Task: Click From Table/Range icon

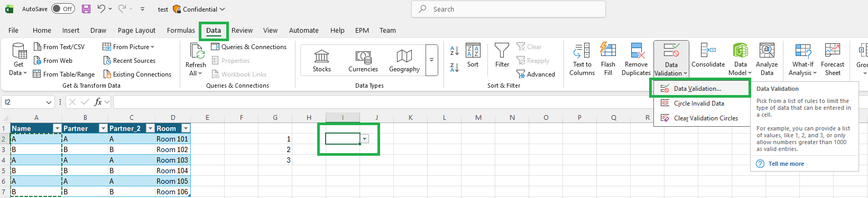Action: click(64, 74)
